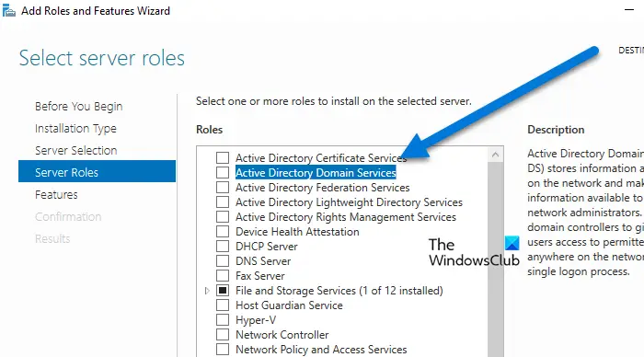Click the wizard icon in the title bar
The image size is (644, 357).
point(8,10)
